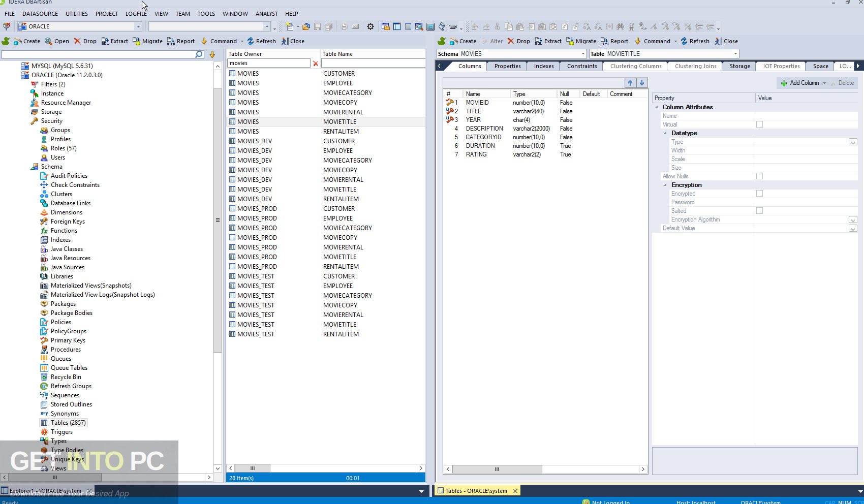This screenshot has height=504, width=864.
Task: Switch to the Indexes tab
Action: click(x=543, y=66)
